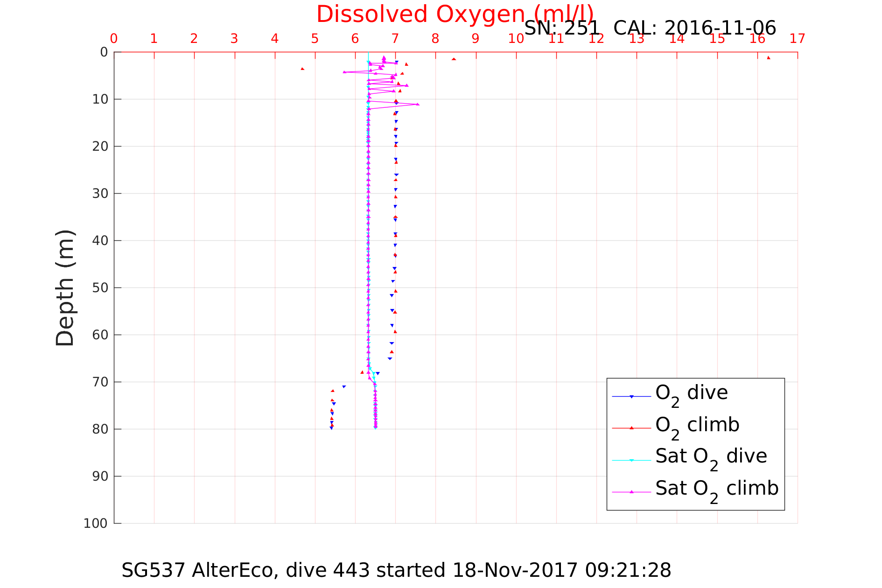This screenshot has height=588, width=882.
Task: Click the red oxygen tick label '7'
Action: point(395,39)
